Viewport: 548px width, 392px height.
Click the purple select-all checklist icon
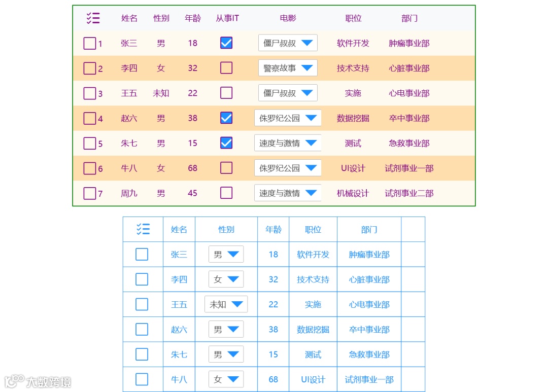[93, 18]
